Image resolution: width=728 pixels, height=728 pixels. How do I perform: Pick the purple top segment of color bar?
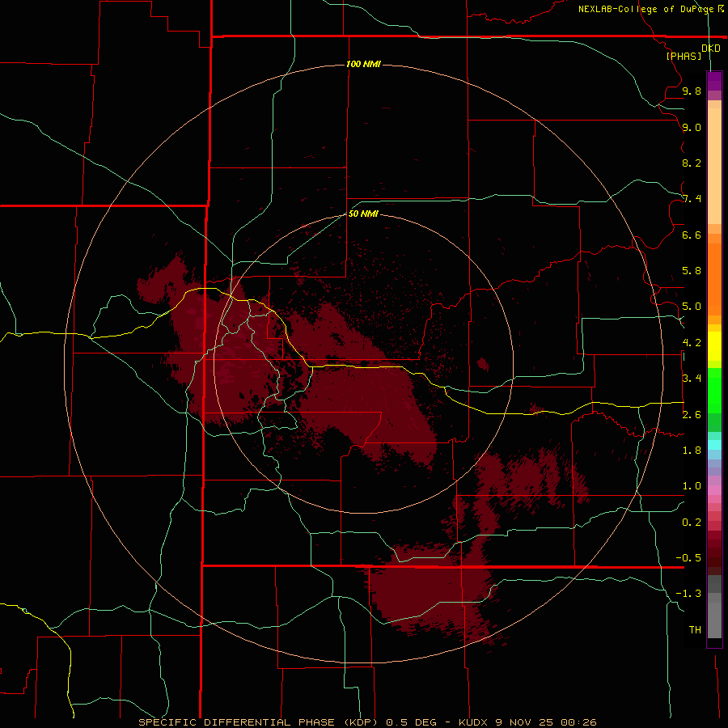[x=714, y=81]
